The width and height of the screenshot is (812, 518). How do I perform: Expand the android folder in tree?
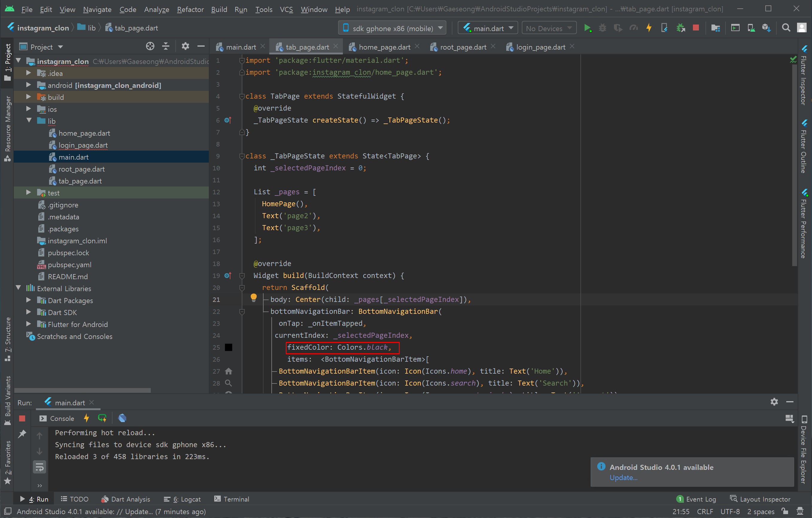point(28,85)
